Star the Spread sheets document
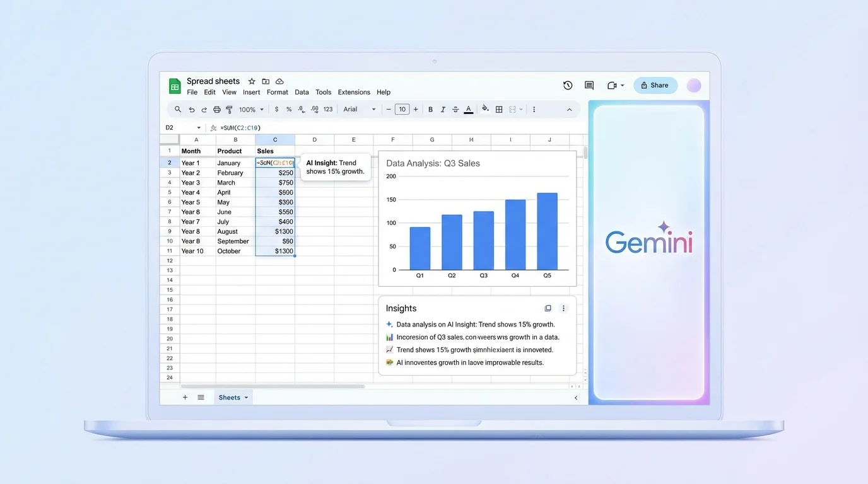This screenshot has height=484, width=868. (252, 81)
